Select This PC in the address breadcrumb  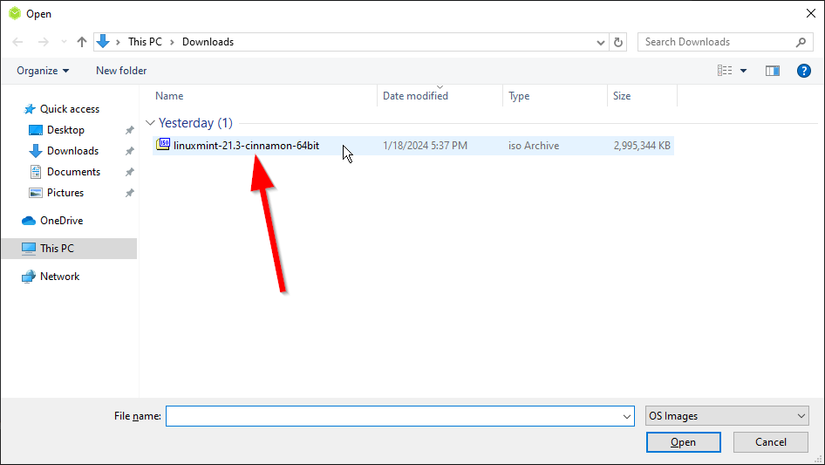(145, 42)
